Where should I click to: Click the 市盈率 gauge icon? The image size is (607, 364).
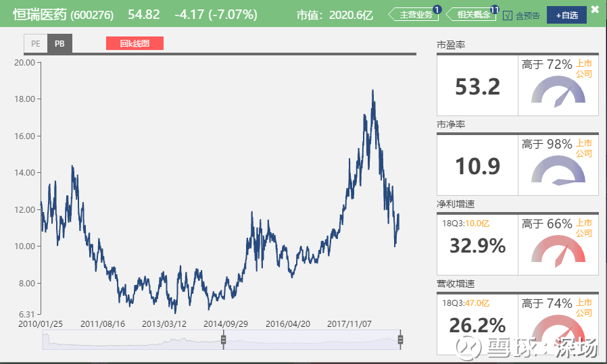(x=558, y=91)
